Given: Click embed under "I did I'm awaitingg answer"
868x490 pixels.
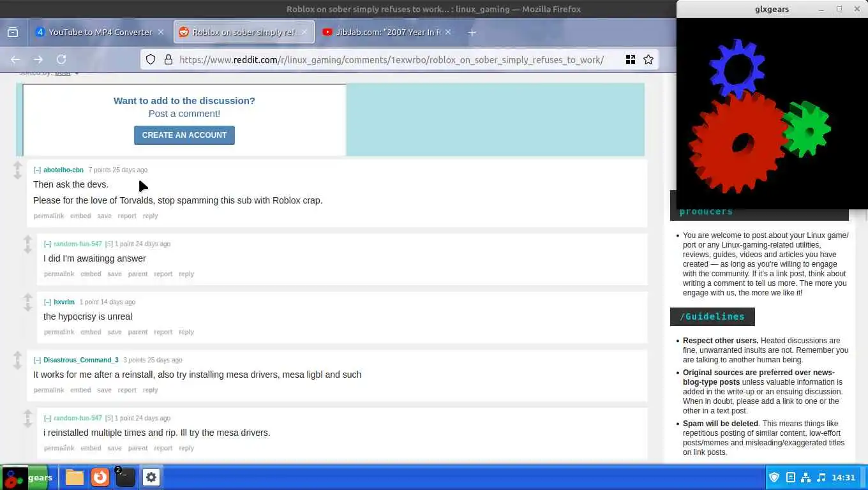Looking at the screenshot, I should (91, 274).
